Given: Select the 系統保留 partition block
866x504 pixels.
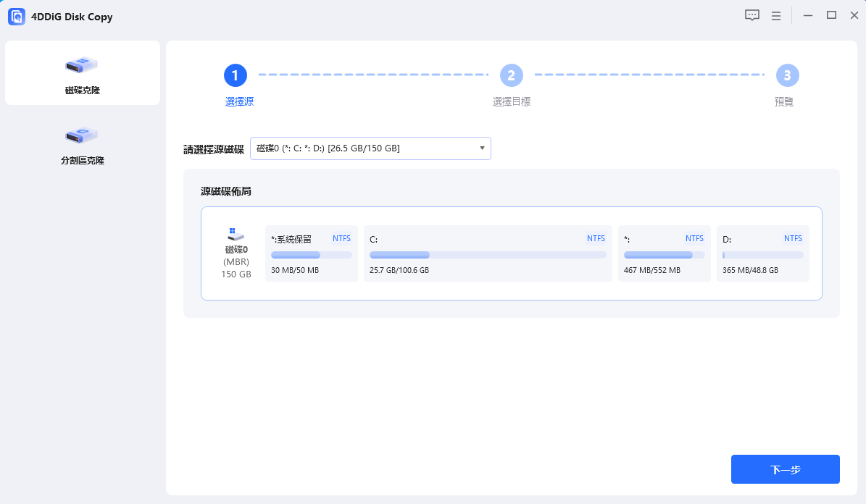Looking at the screenshot, I should (312, 253).
